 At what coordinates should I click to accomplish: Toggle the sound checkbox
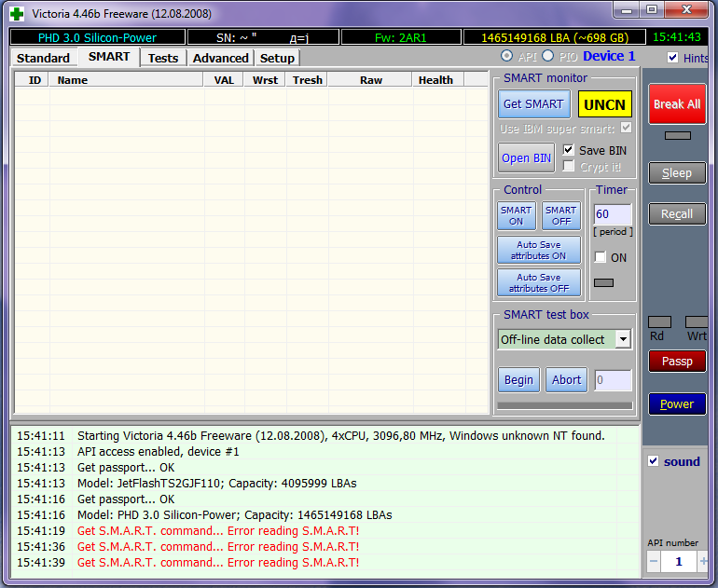(x=654, y=461)
